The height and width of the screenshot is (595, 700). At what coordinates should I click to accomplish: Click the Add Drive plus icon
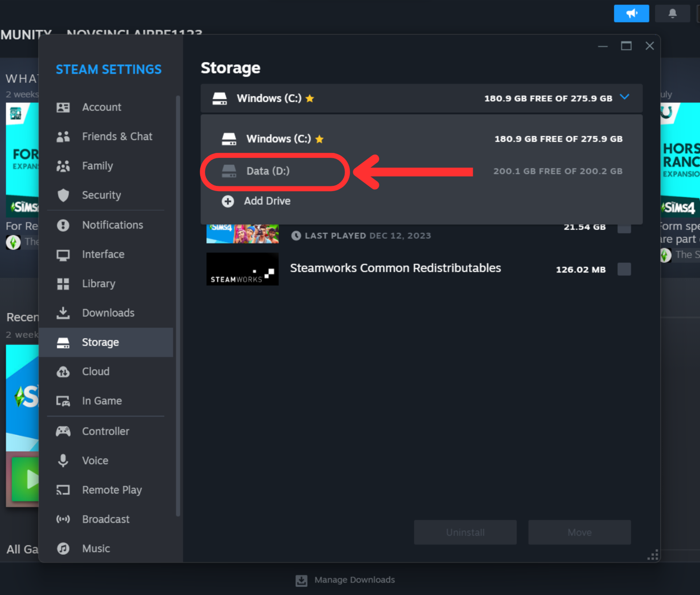point(228,201)
